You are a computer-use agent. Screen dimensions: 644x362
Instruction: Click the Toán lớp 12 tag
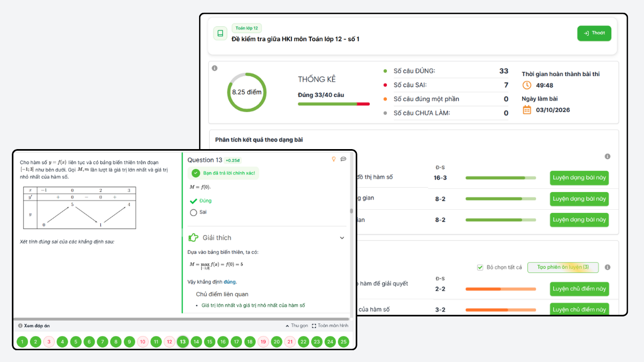tap(247, 28)
